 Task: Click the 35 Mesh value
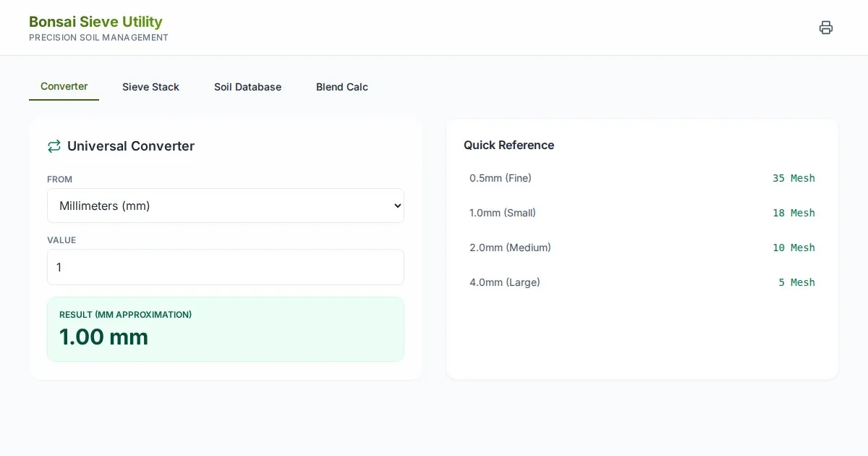coord(793,178)
